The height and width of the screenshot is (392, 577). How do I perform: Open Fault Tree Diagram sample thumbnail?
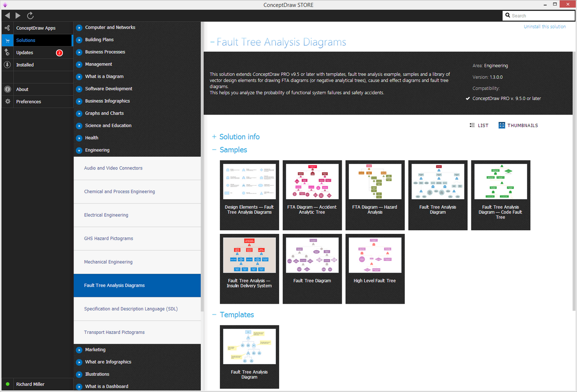tap(312, 269)
